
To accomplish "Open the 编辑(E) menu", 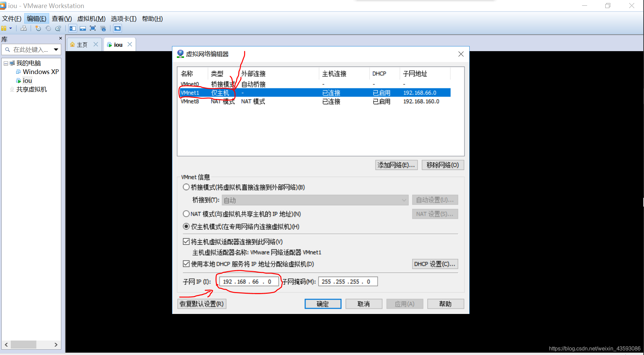I will tap(37, 19).
